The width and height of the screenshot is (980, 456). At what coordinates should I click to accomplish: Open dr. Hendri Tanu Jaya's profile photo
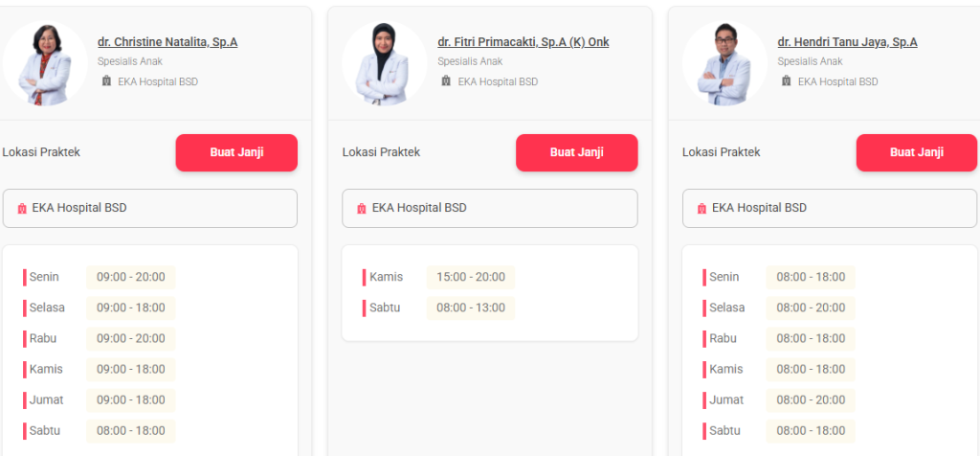coord(724,63)
